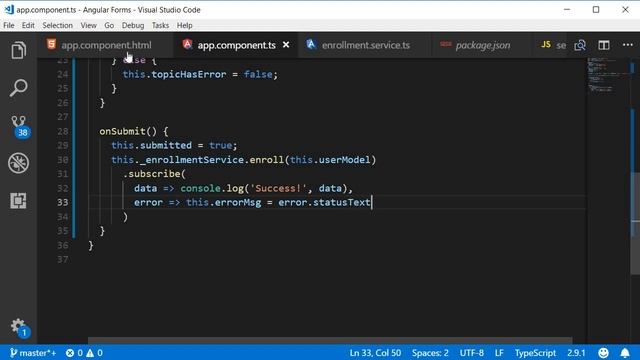Click the _enrollmentService identifier
Image resolution: width=640 pixels, height=360 pixels.
pyautogui.click(x=191, y=160)
